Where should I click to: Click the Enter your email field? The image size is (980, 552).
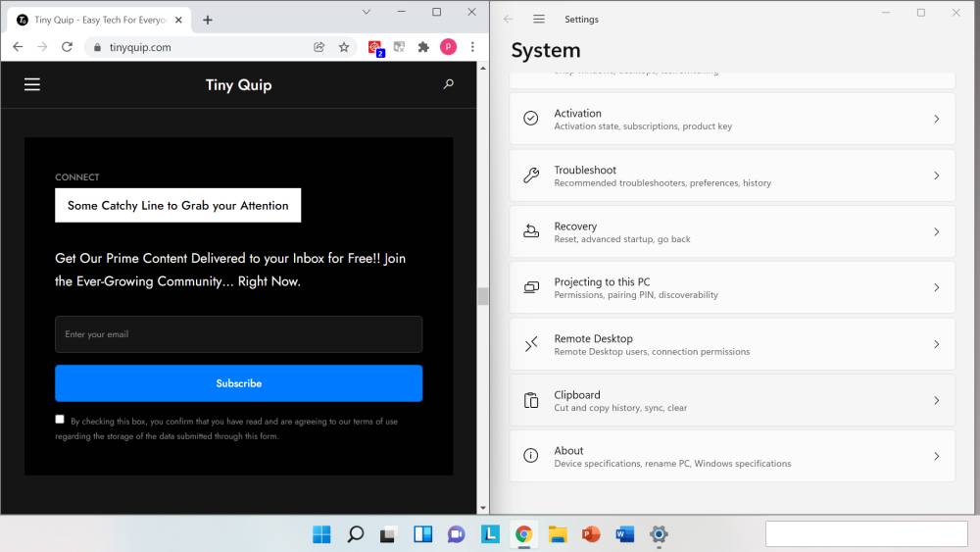click(x=238, y=334)
